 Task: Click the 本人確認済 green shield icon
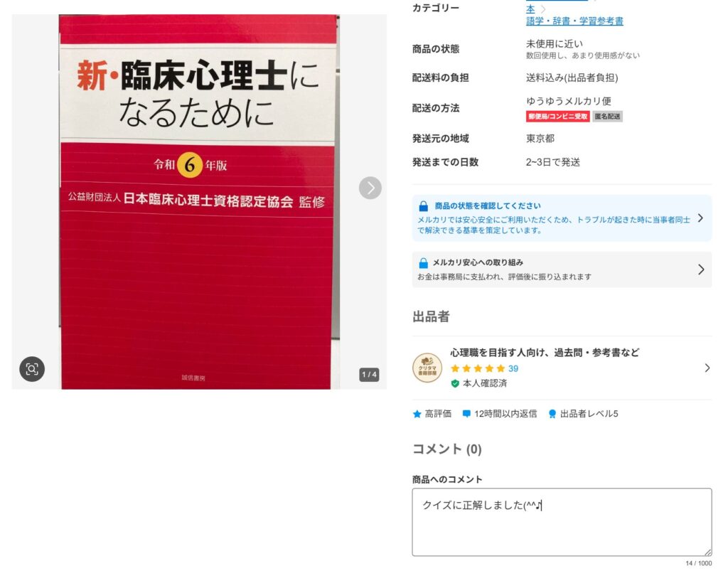455,383
